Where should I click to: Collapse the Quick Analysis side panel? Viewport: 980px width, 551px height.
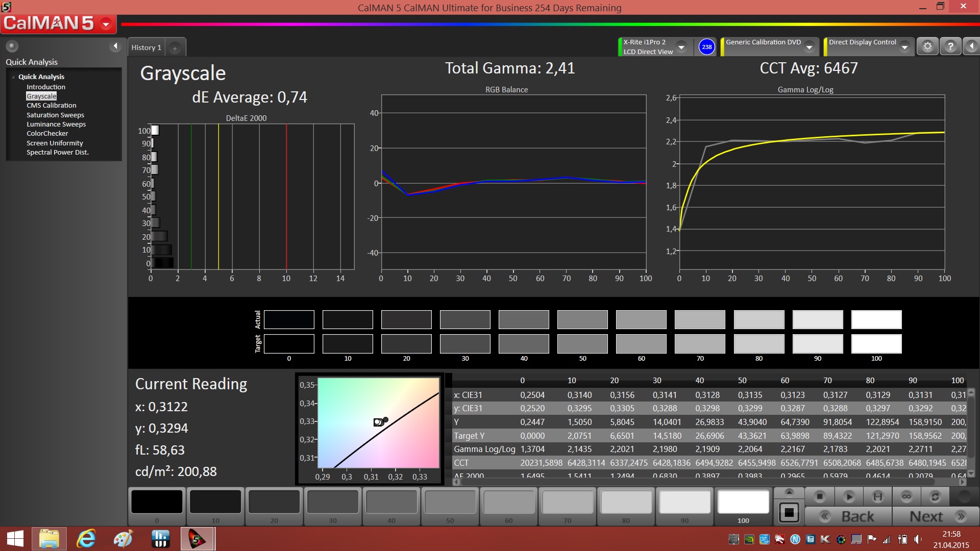[115, 46]
